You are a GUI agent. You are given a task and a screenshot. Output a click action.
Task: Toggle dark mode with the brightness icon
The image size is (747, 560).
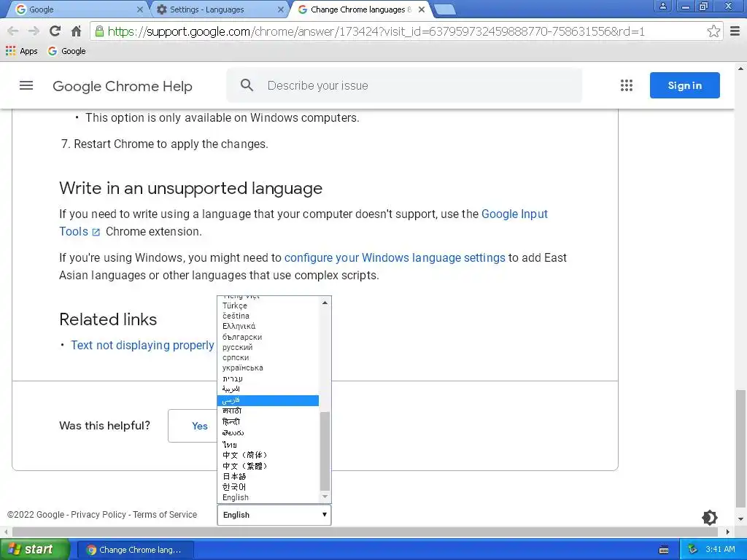pyautogui.click(x=709, y=518)
